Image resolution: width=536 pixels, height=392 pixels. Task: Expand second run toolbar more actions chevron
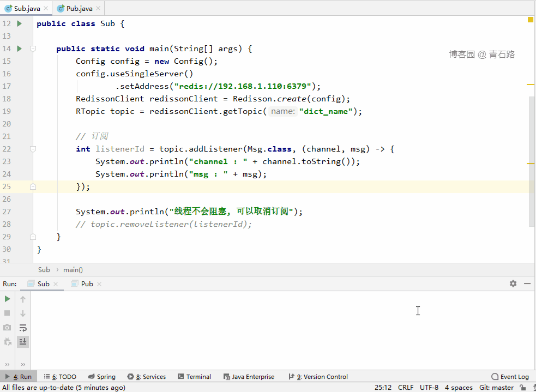pyautogui.click(x=23, y=364)
